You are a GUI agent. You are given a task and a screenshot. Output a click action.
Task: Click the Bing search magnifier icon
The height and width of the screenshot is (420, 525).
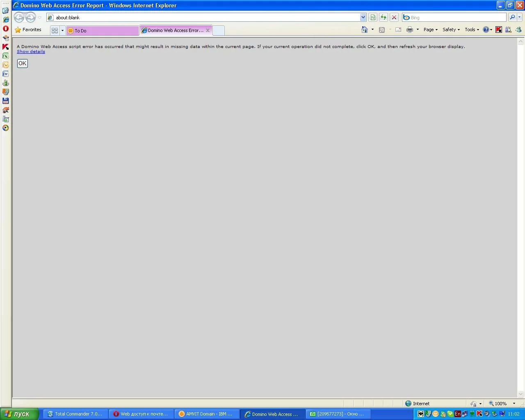coord(512,17)
